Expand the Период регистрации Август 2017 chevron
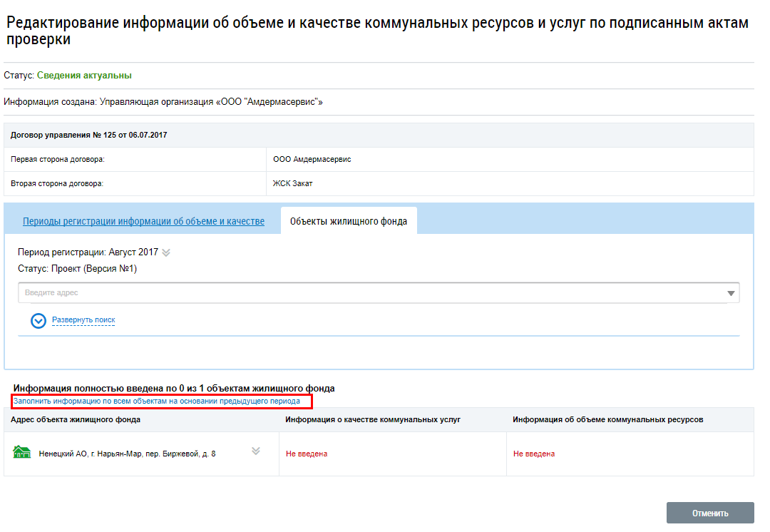The height and width of the screenshot is (532, 770). pos(166,252)
